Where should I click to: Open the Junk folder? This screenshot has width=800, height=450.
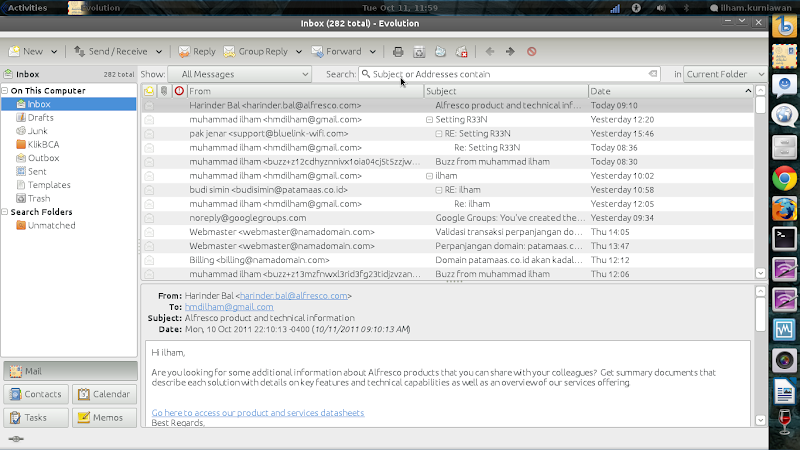click(37, 131)
